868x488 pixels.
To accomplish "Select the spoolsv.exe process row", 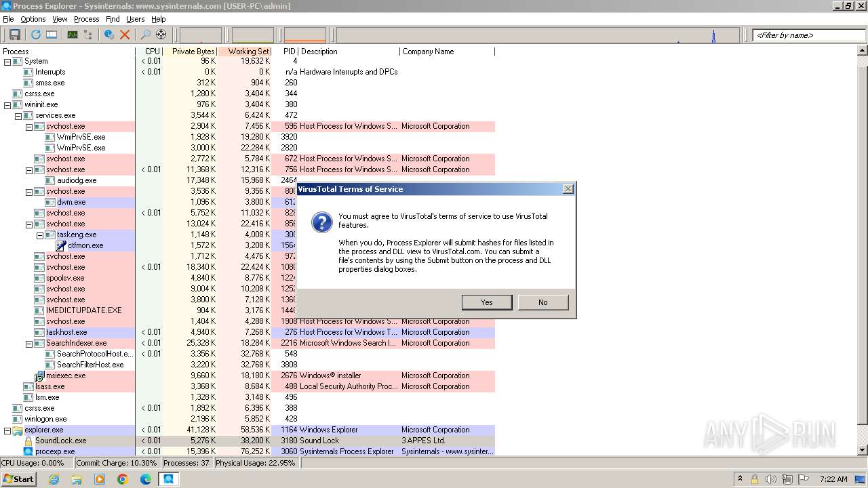I will pos(248,278).
